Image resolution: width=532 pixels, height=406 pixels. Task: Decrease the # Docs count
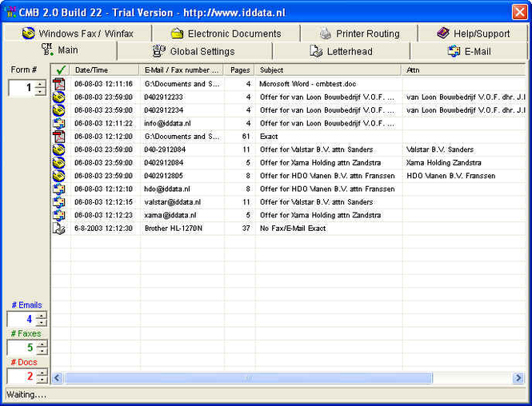[42, 380]
